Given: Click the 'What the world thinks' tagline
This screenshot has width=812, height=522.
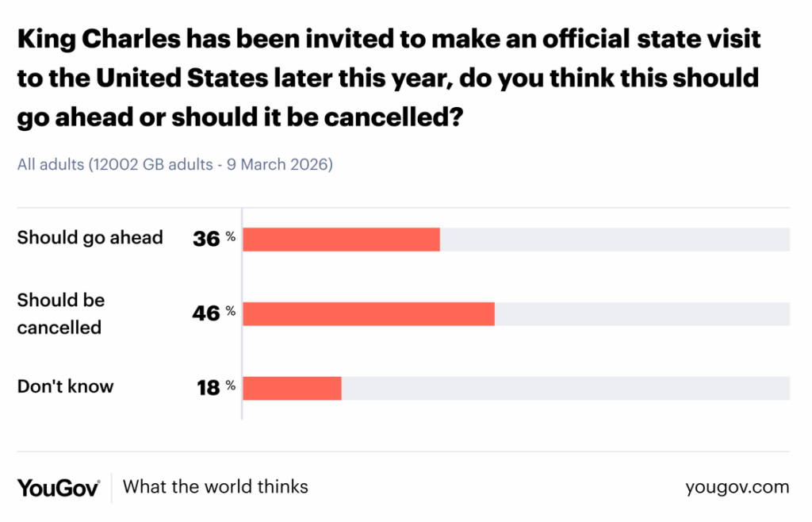Looking at the screenshot, I should pos(216,486).
